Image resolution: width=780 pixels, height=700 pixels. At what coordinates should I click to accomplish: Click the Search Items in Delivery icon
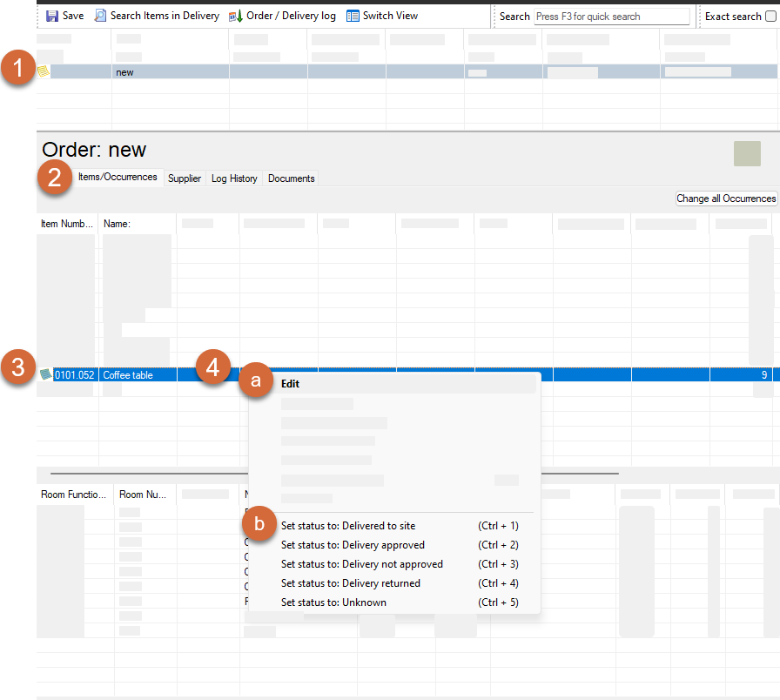pos(100,16)
